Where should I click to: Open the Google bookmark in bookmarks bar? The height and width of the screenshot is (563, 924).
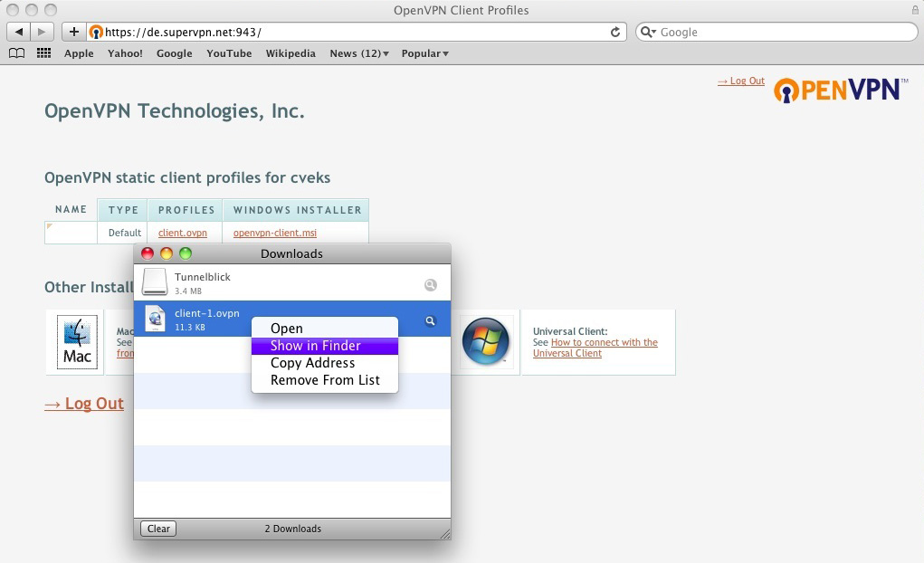[x=175, y=53]
